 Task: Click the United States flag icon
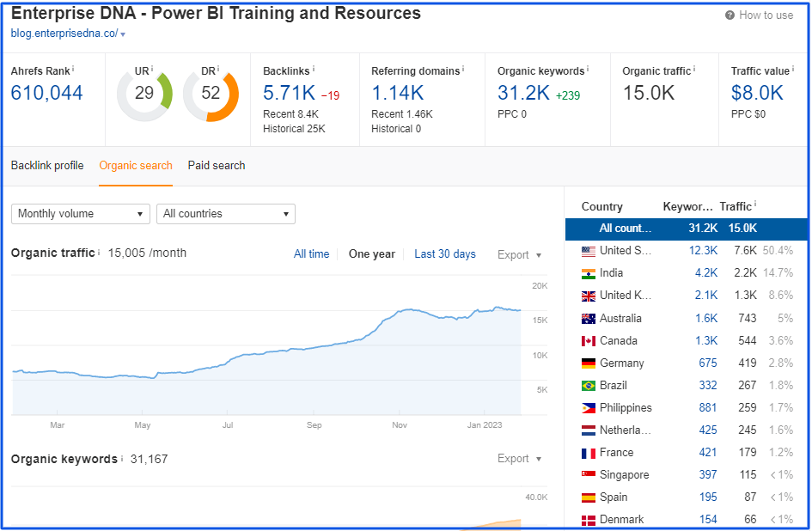(x=589, y=251)
